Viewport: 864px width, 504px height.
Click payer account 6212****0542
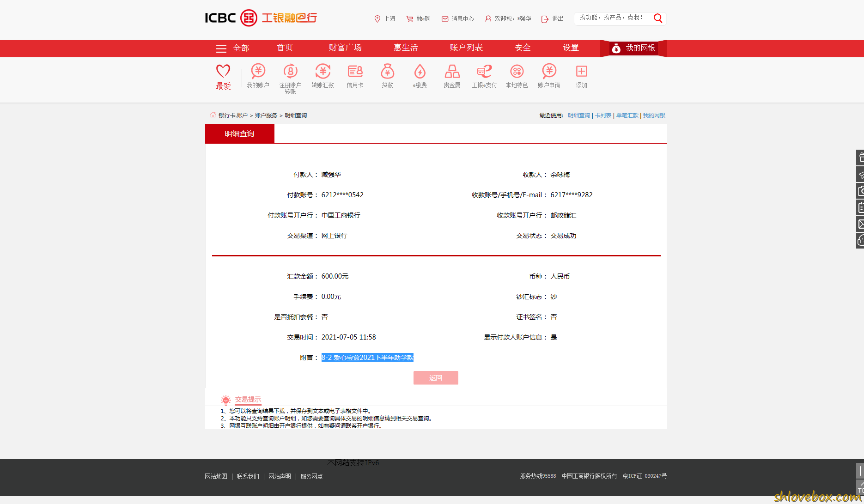342,195
